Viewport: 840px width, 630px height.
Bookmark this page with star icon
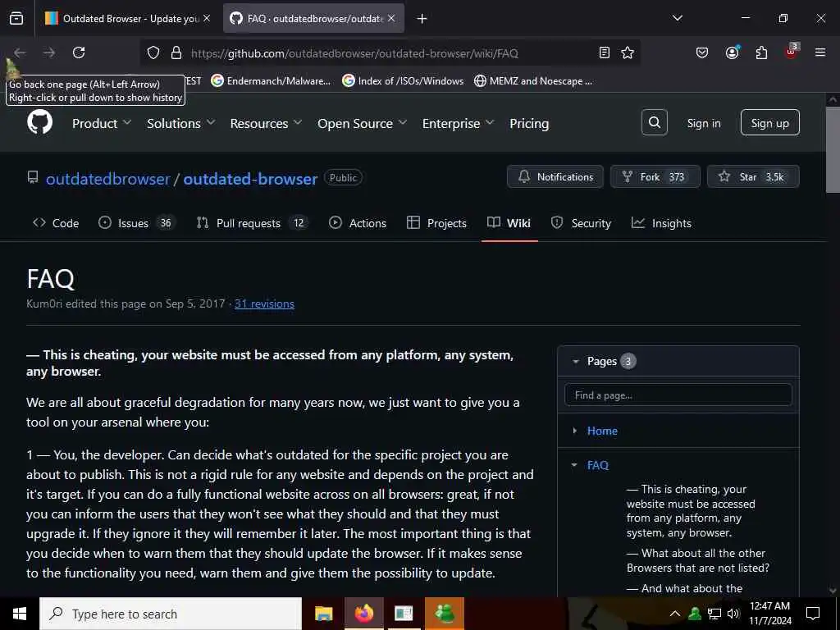coord(628,52)
